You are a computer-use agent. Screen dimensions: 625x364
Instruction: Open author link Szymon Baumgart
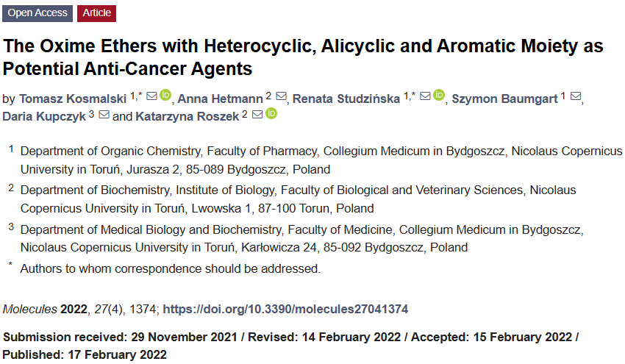click(x=504, y=99)
